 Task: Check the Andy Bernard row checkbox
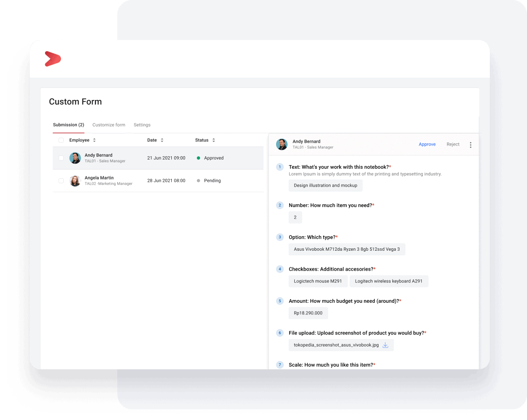click(61, 158)
